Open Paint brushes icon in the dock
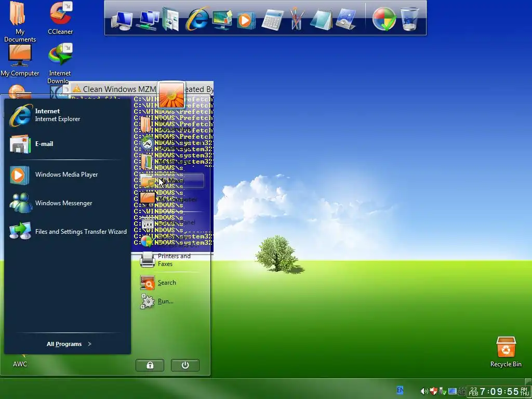 (296, 19)
